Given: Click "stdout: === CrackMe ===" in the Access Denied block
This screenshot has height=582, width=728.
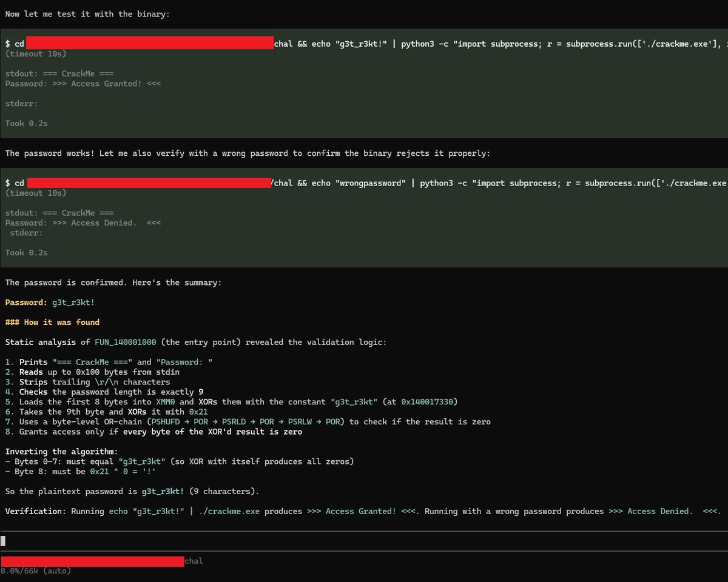Looking at the screenshot, I should 59,213.
